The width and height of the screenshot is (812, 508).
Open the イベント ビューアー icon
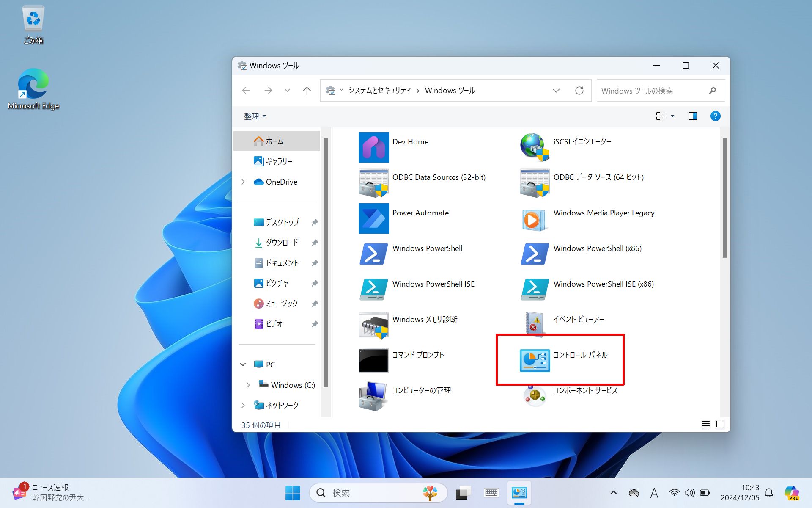click(x=535, y=325)
